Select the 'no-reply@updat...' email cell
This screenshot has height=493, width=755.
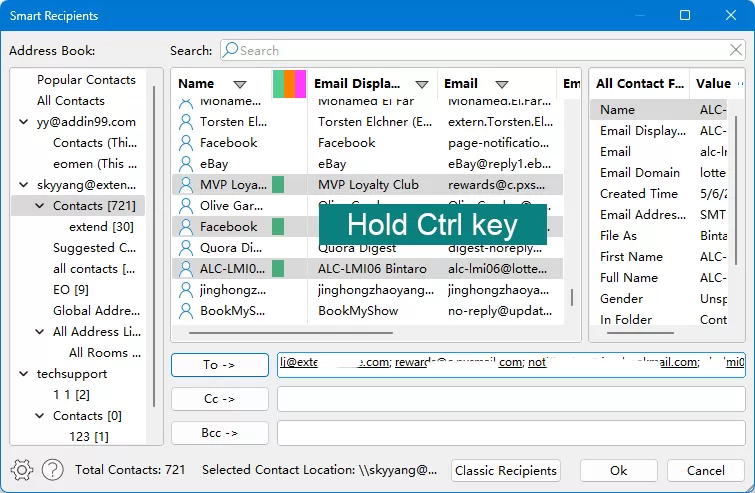500,311
